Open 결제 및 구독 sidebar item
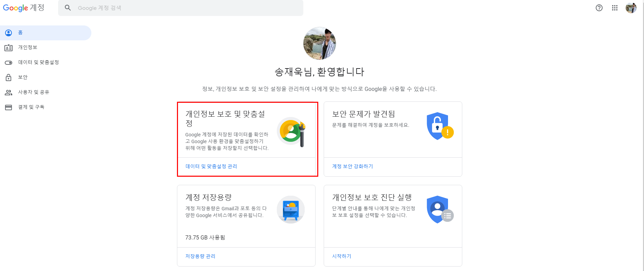 [x=46, y=107]
